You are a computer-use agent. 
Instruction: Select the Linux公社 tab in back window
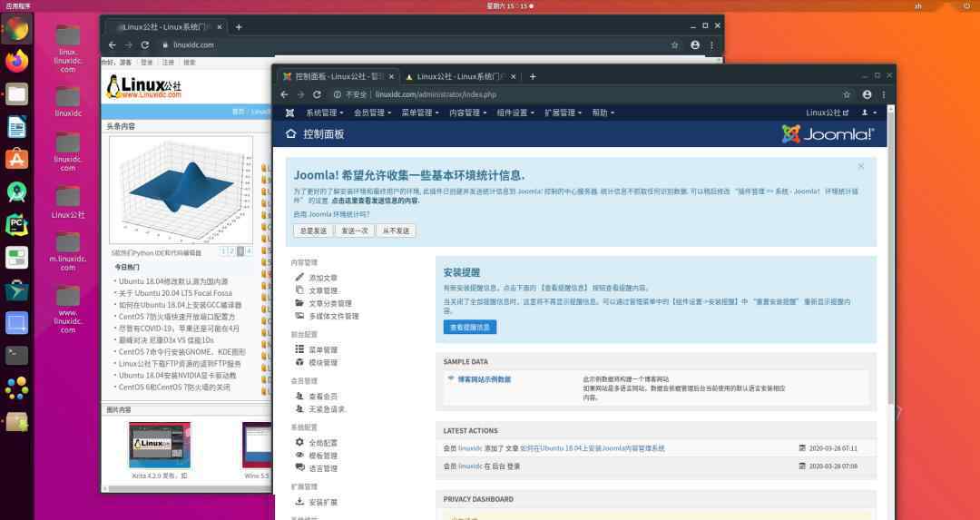click(x=166, y=27)
